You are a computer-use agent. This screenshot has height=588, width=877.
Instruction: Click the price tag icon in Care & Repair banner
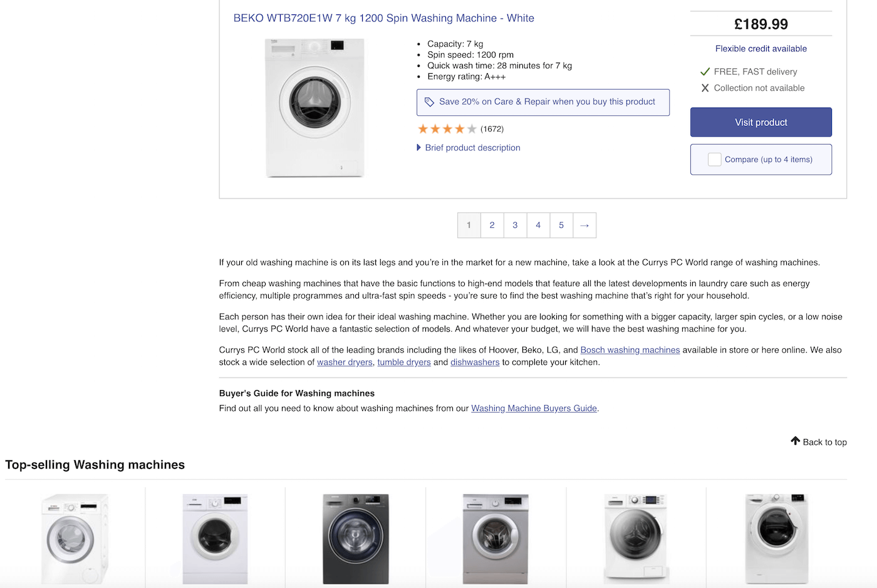point(429,102)
